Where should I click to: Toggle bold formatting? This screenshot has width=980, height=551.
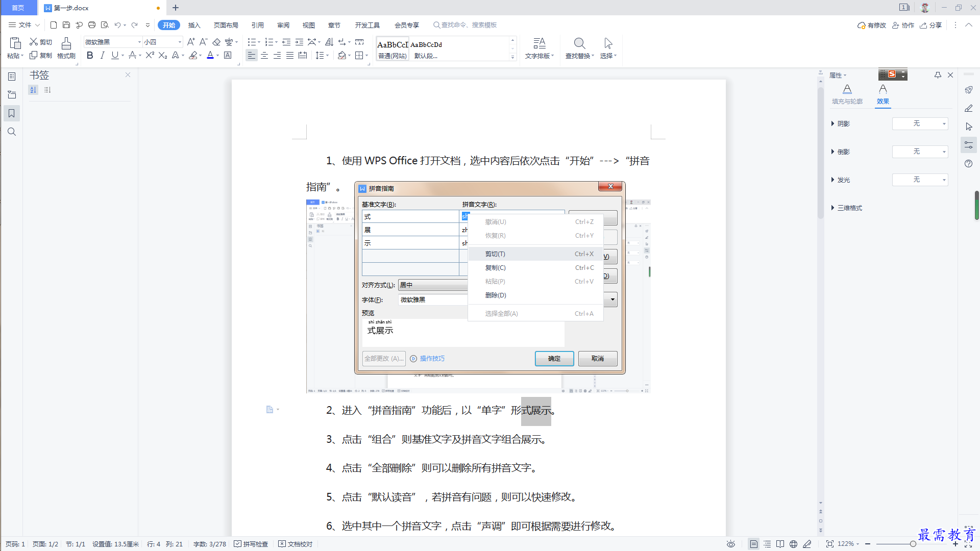90,55
